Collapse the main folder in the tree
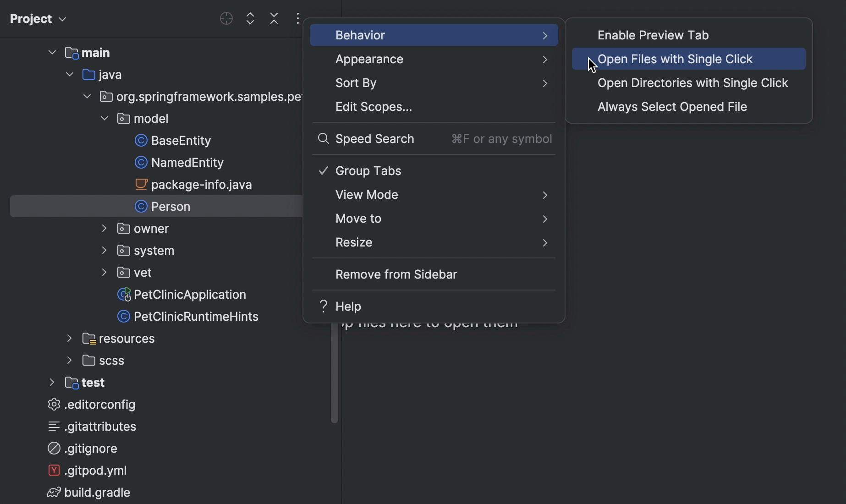Screen dimensions: 846x504 pyautogui.click(x=51, y=52)
